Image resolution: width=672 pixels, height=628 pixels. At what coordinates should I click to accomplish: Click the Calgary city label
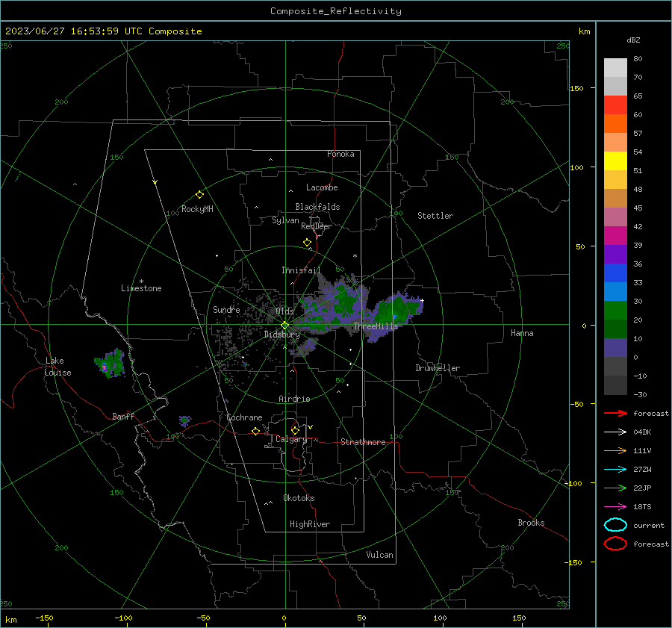coord(291,439)
